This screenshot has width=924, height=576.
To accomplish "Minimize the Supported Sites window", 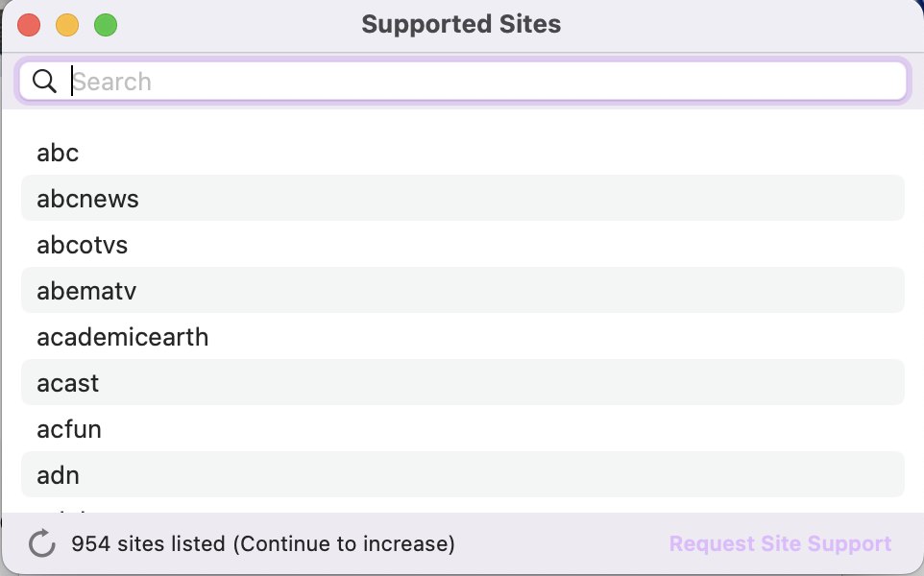I will (67, 25).
